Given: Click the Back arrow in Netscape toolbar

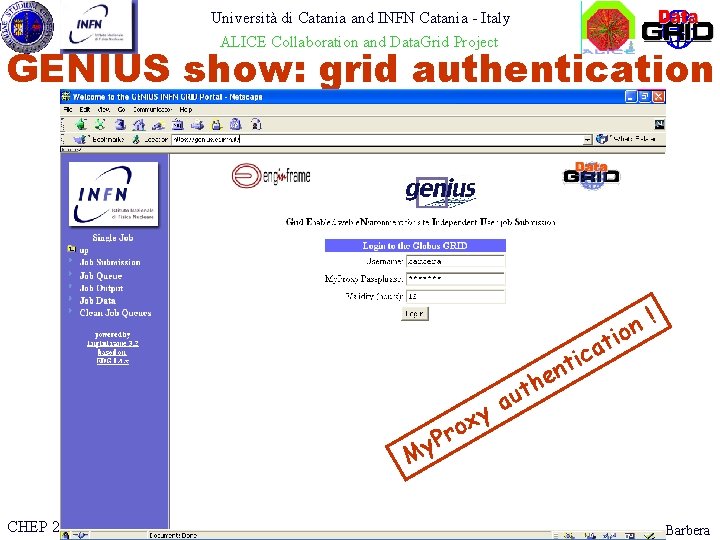Looking at the screenshot, I should coord(81,124).
